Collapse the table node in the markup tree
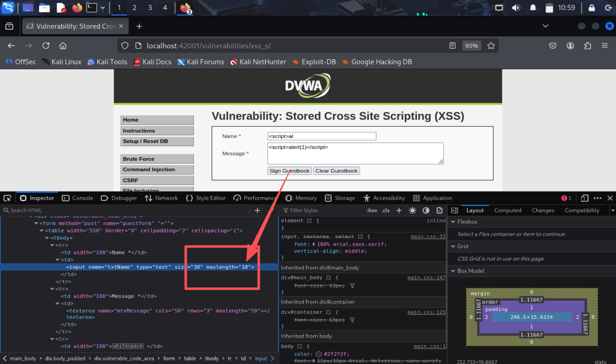Screen dimensions: 616x364 [x=42, y=231]
